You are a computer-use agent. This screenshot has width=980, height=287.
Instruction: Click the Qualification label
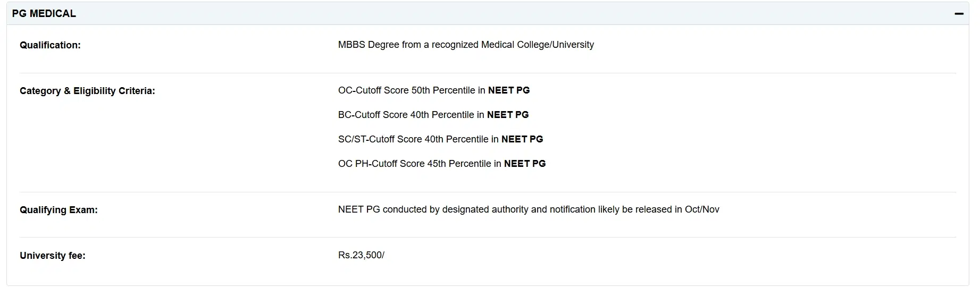pos(50,45)
